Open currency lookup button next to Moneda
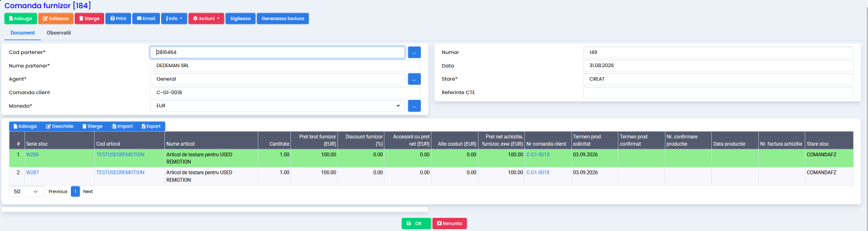Screen dimensions: 868x231 coord(414,106)
